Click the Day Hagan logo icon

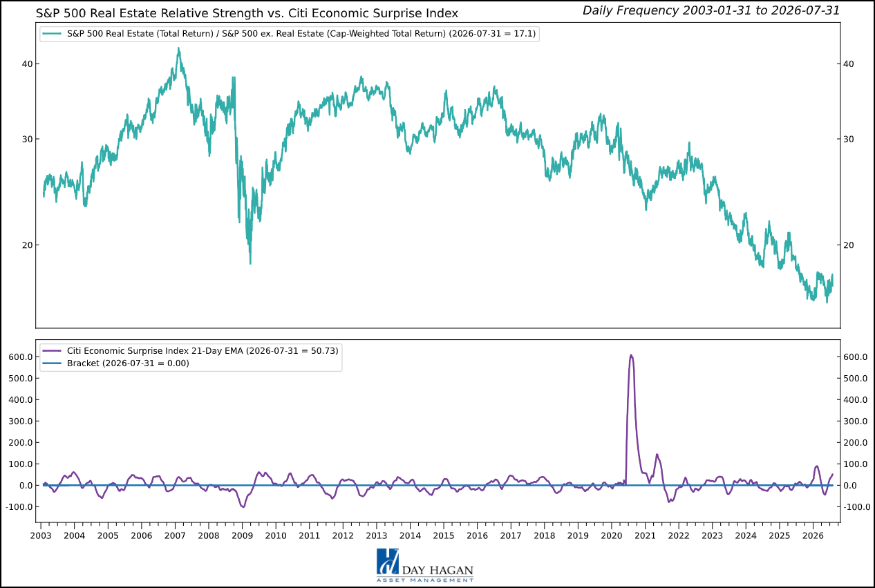point(388,562)
